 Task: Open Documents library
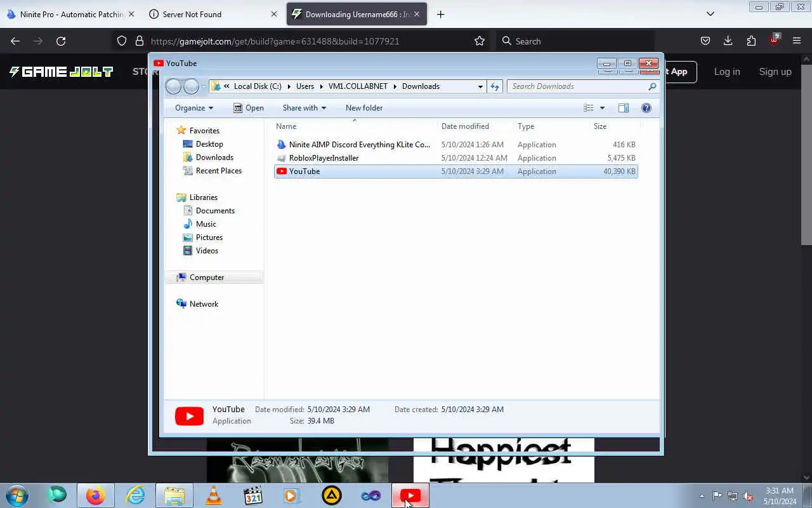[x=215, y=211]
